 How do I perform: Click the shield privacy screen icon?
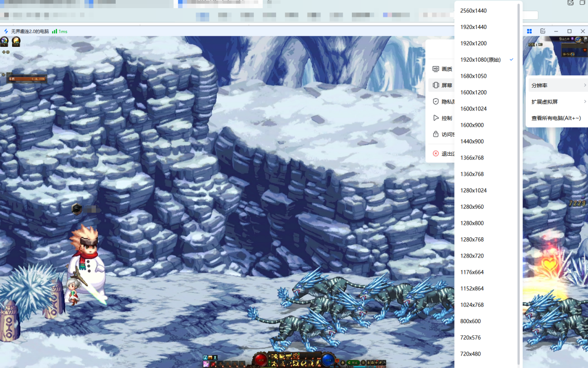coord(436,102)
